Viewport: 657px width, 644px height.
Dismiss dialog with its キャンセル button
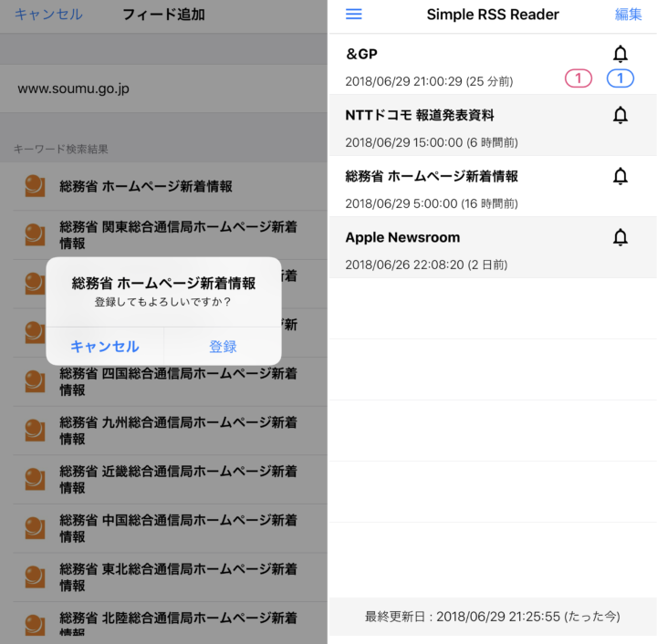[105, 347]
